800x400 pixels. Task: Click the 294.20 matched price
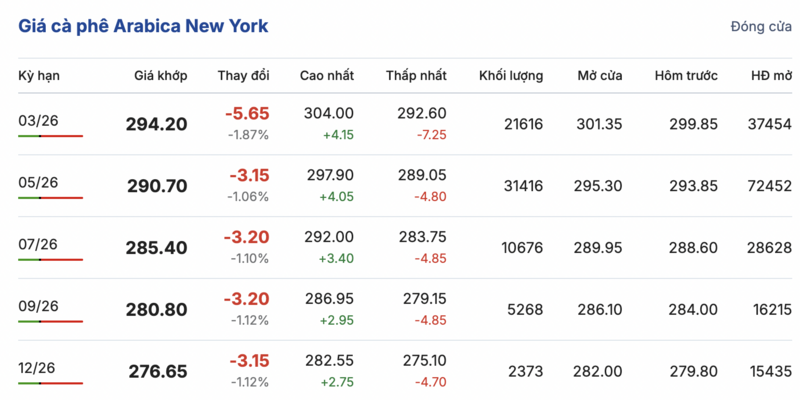pos(156,124)
